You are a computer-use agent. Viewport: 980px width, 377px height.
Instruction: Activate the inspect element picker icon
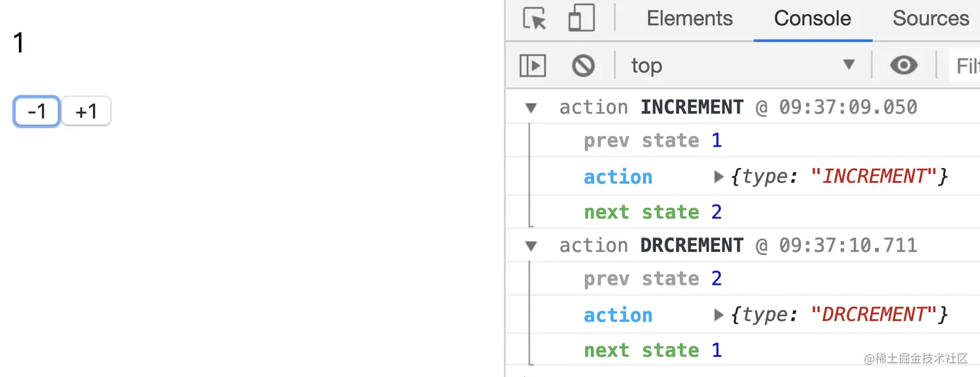coord(535,18)
